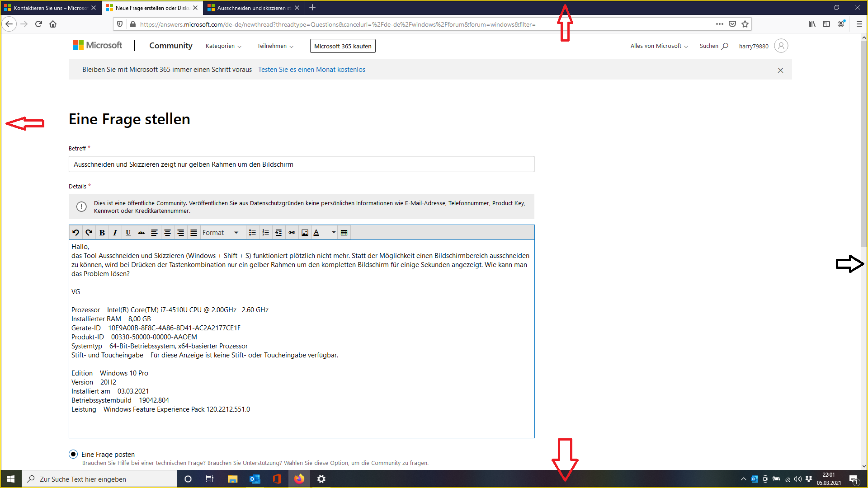Screen dimensions: 868x488
Task: Save page to Pocket
Action: 732,24
